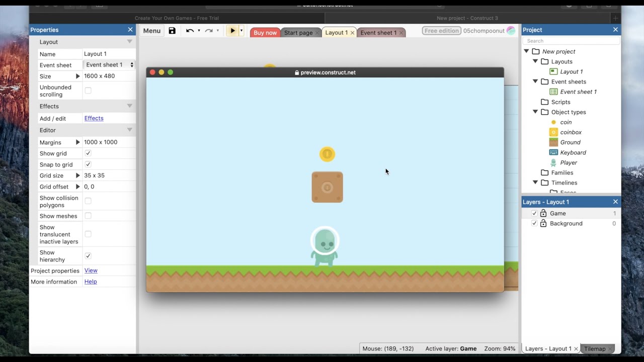Toggle Unbounded scrolling checkbox
644x362 pixels.
coord(88,90)
